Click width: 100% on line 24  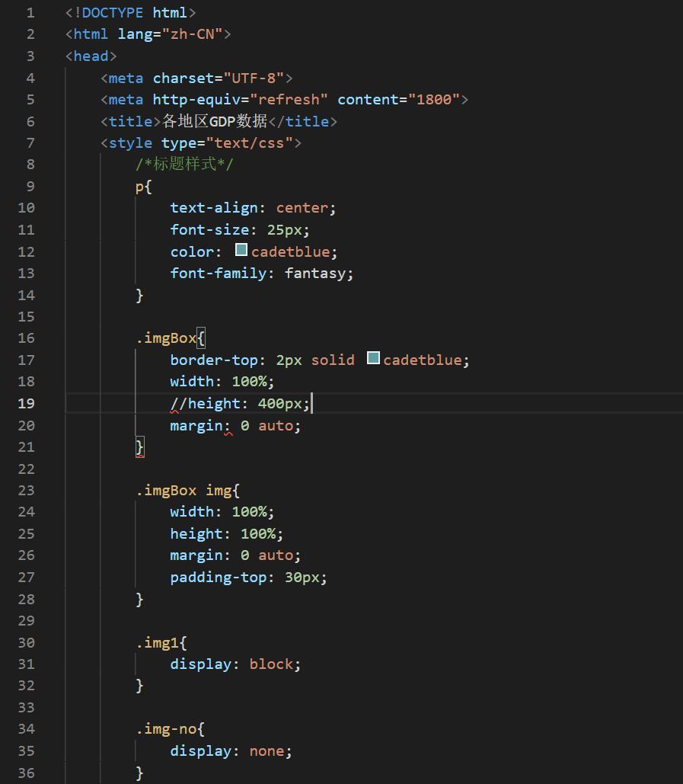coord(222,513)
